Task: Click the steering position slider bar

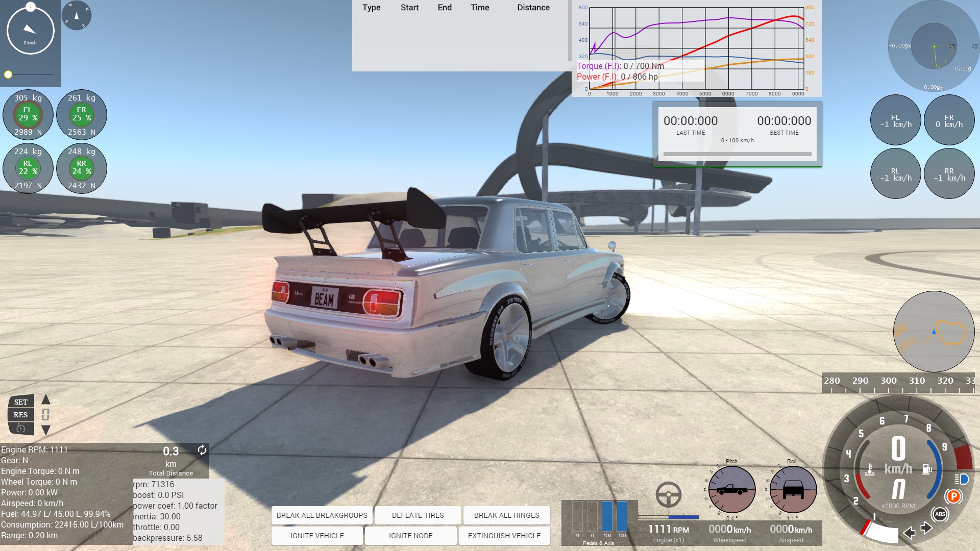Action: (x=668, y=517)
